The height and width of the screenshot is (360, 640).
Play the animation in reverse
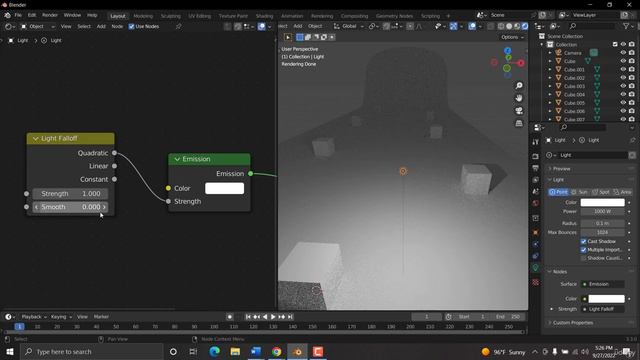(x=265, y=317)
